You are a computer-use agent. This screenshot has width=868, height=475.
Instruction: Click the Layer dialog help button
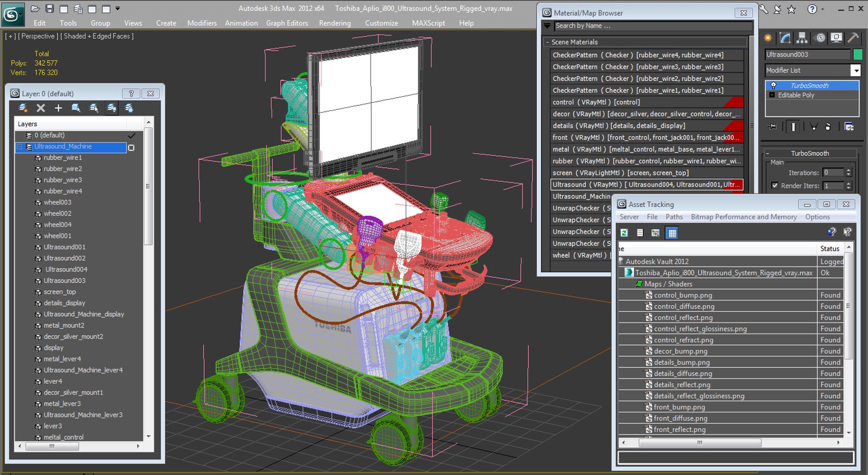[131, 94]
